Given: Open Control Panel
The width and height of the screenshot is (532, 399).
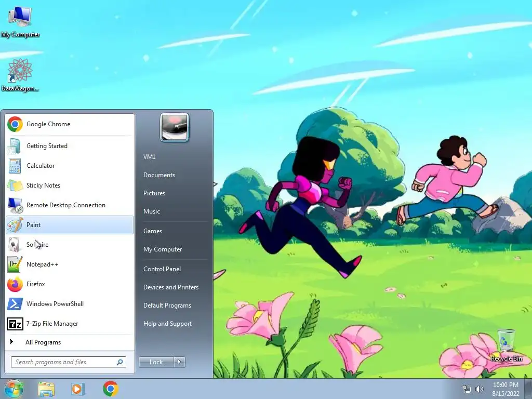Looking at the screenshot, I should click(x=162, y=269).
